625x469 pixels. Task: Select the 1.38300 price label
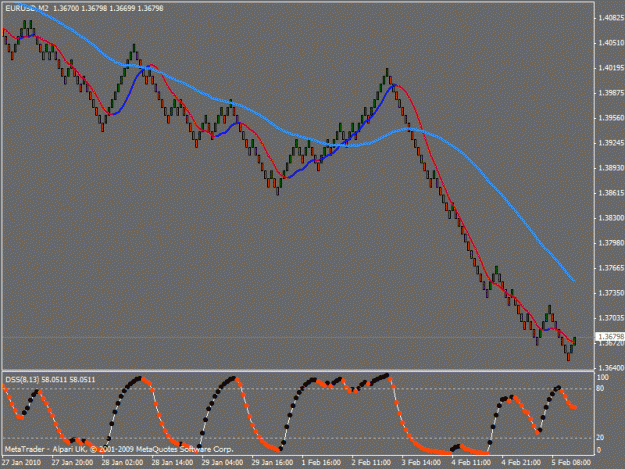(x=611, y=218)
